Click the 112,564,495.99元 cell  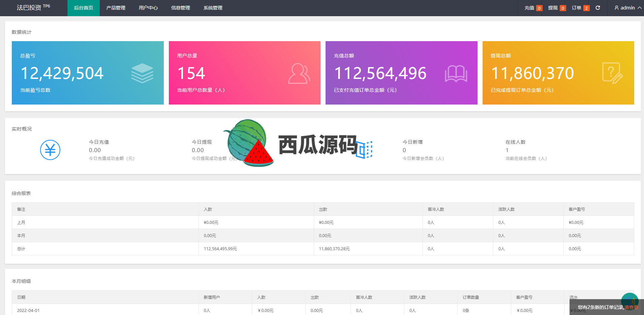pyautogui.click(x=220, y=249)
